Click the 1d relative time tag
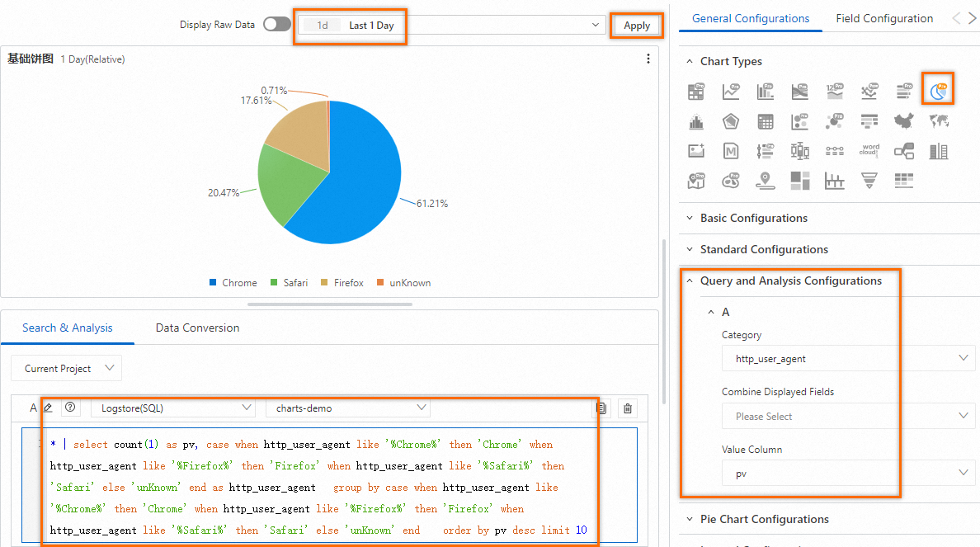 coord(323,25)
